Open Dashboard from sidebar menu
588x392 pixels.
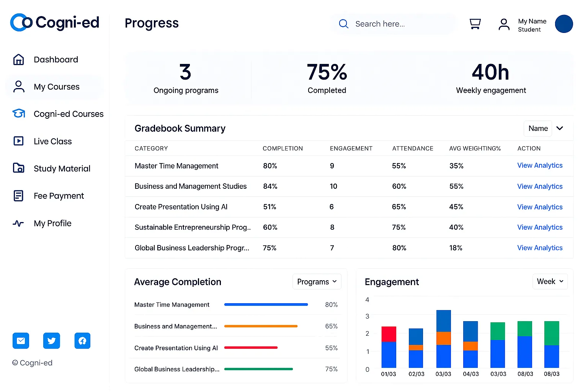[x=56, y=60]
